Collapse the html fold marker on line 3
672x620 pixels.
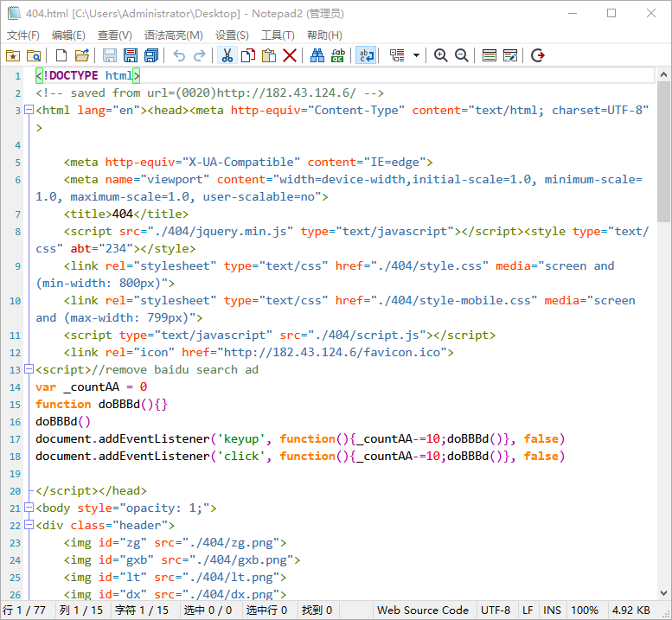tap(29, 110)
